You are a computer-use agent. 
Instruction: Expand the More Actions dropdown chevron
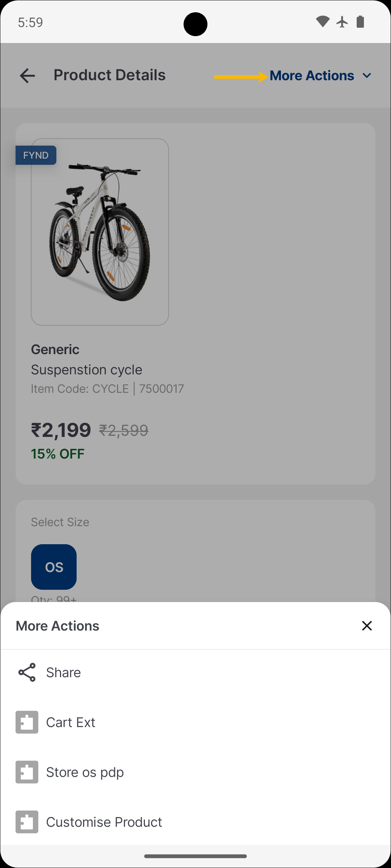coord(367,76)
